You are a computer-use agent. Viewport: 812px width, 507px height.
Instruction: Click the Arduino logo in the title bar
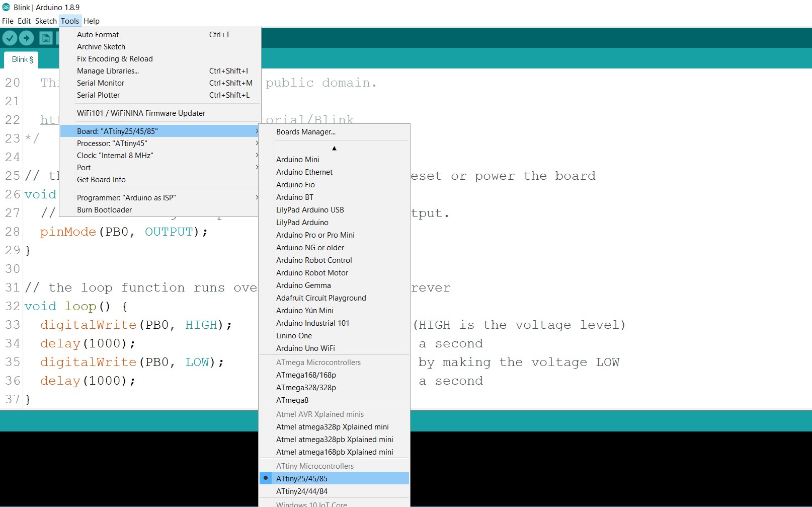[6, 7]
